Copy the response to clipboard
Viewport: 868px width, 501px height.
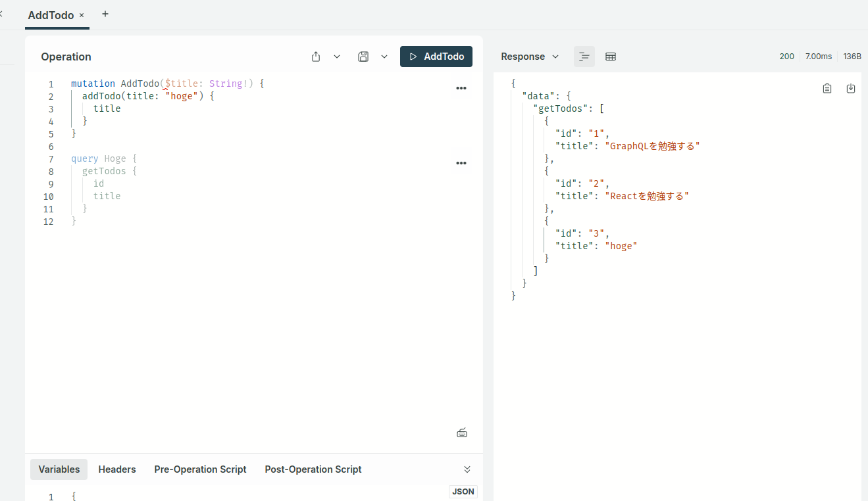coord(827,88)
